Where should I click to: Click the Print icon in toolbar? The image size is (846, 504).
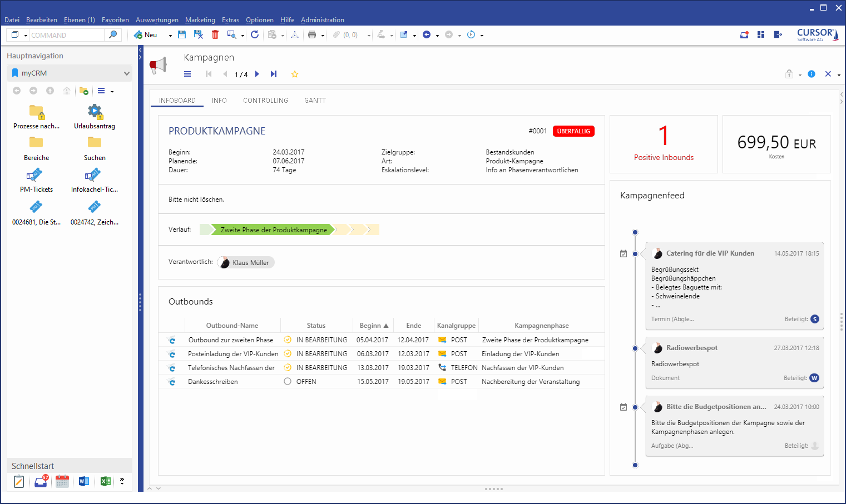click(312, 35)
